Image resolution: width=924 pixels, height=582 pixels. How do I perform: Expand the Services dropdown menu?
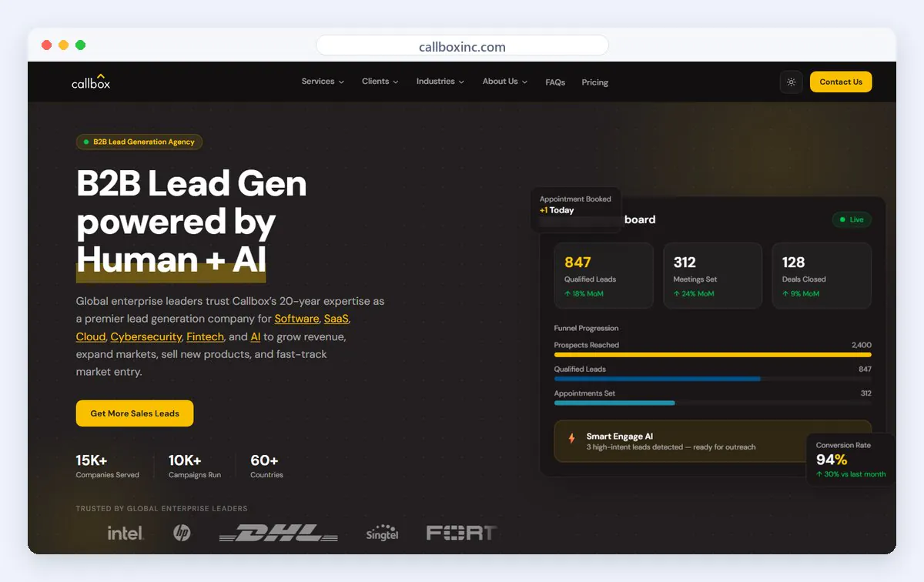point(323,82)
